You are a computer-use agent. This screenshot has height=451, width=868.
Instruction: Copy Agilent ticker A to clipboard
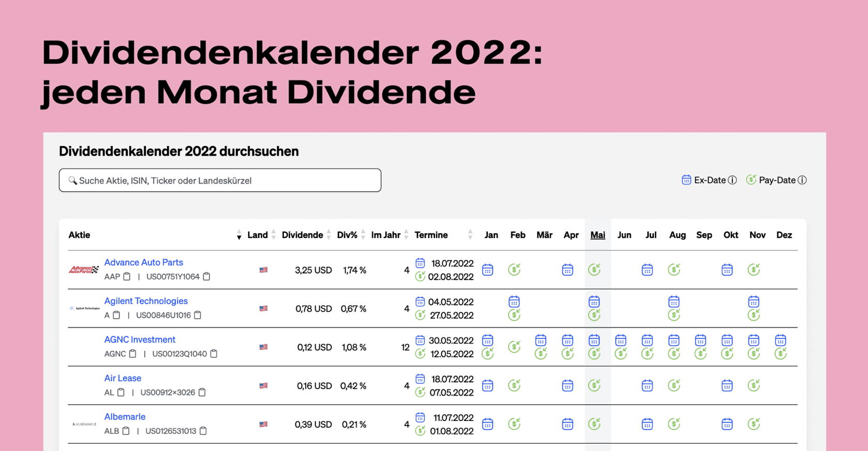[116, 315]
